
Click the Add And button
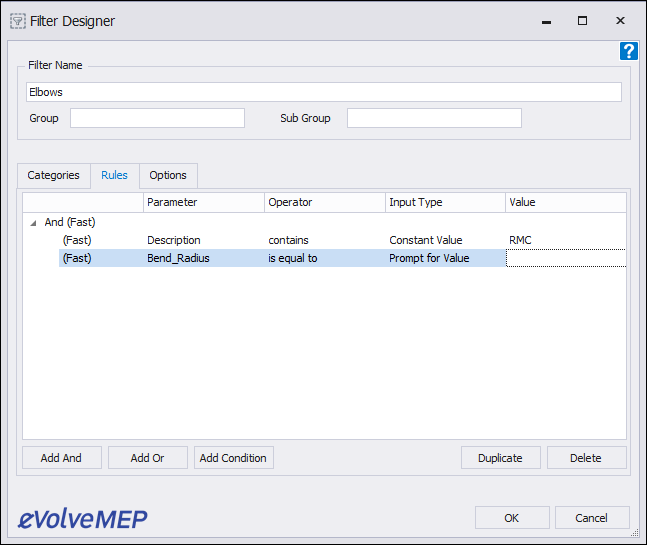click(61, 458)
